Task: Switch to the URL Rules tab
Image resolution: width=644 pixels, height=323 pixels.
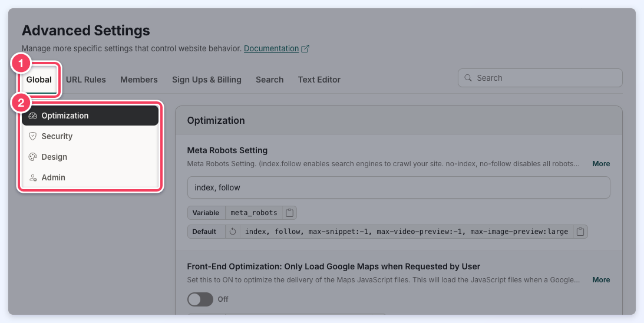Action: tap(86, 80)
